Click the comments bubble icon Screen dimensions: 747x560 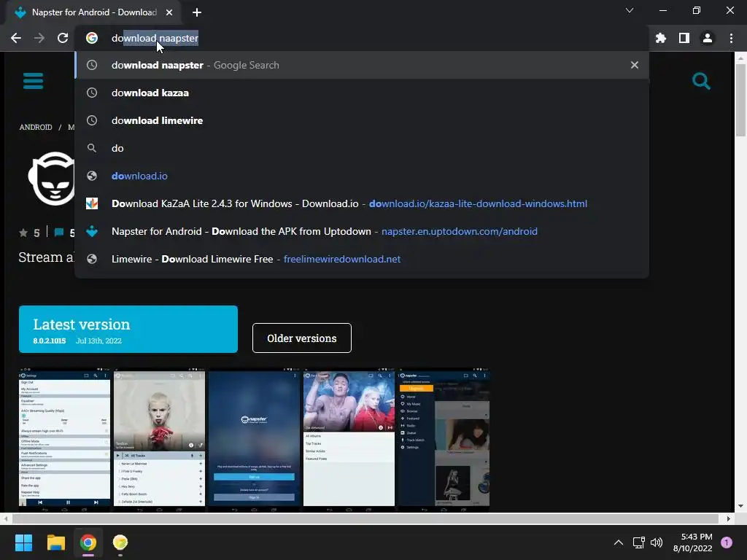(x=59, y=233)
